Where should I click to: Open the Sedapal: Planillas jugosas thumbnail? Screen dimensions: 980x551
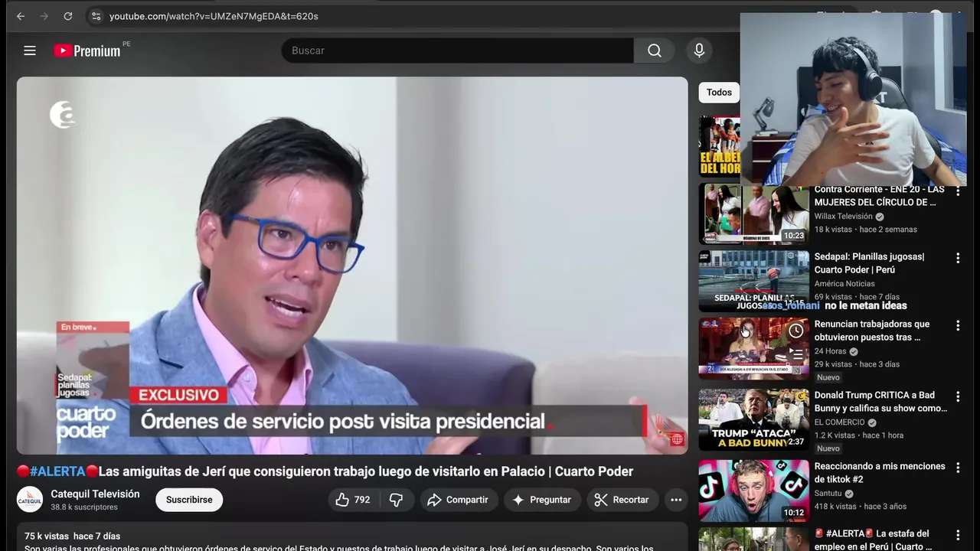pos(753,281)
